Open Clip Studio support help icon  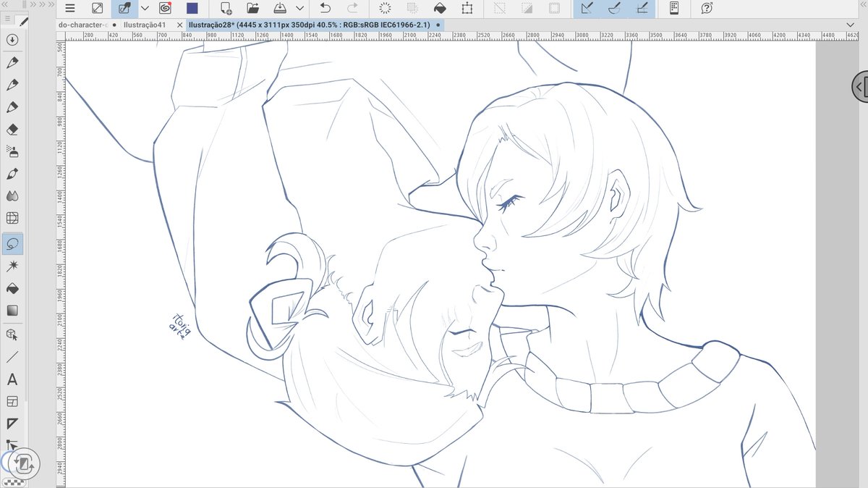click(707, 8)
